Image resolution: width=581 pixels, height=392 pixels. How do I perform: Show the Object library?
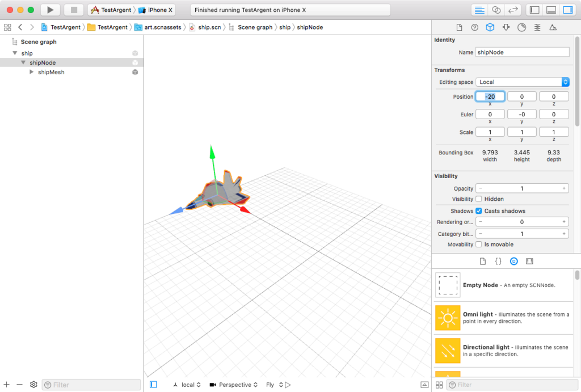pos(513,261)
